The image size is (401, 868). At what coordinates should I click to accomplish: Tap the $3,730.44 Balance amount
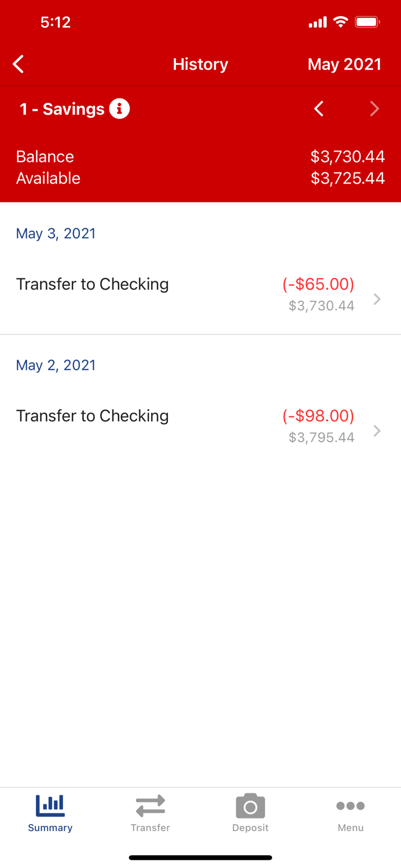[347, 157]
